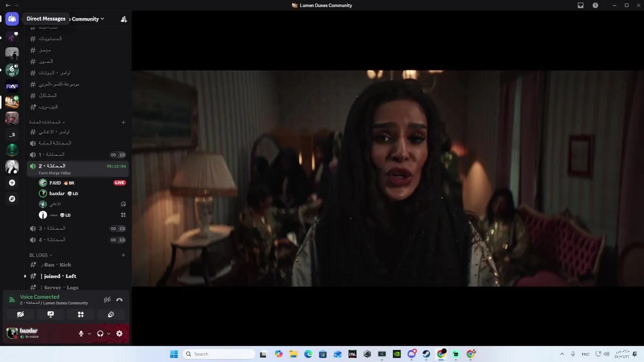Open Discord from taskbar
This screenshot has height=362, width=644.
click(412, 354)
